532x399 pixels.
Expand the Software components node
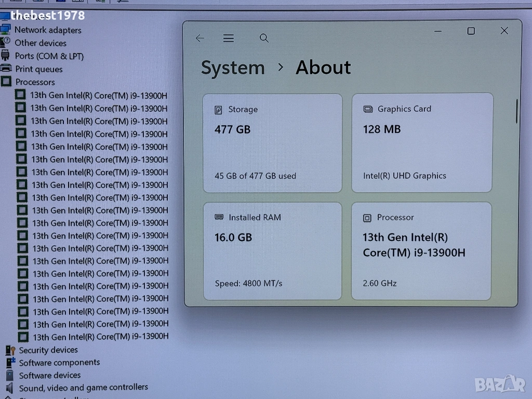[59, 363]
